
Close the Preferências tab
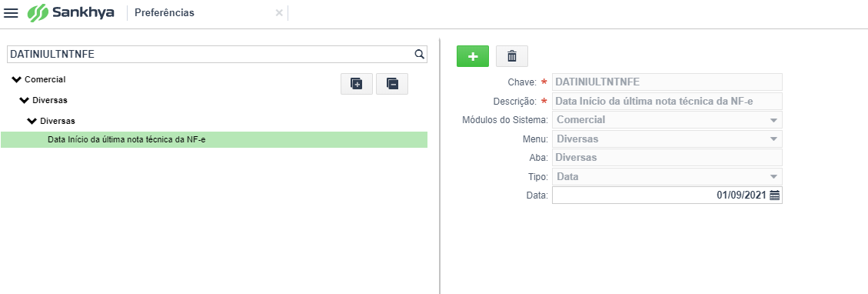coord(279,13)
